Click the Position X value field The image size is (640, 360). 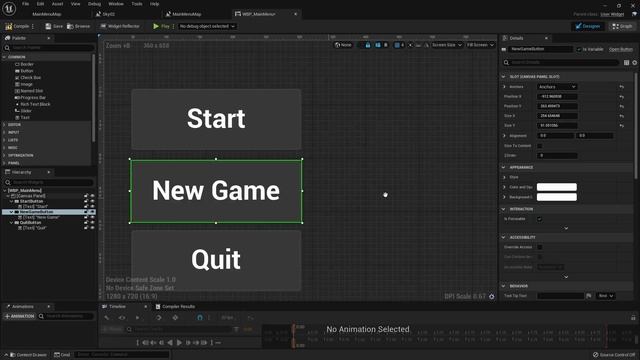pos(557,97)
